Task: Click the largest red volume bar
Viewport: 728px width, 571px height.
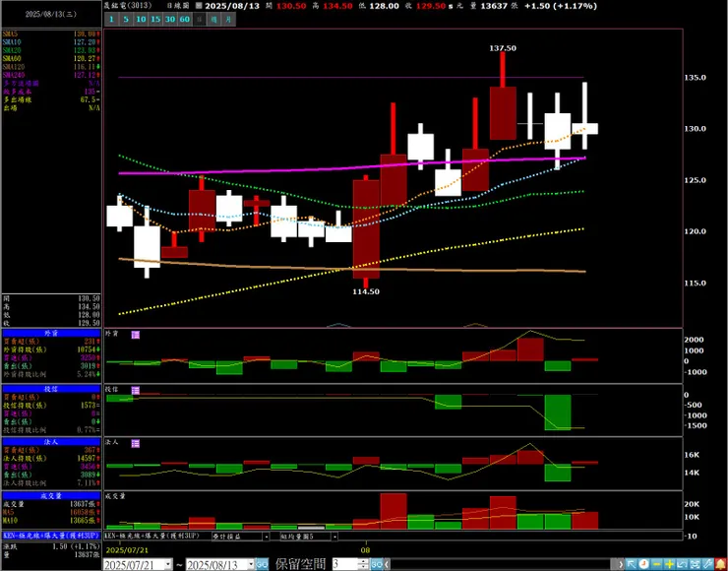Action: 394,511
